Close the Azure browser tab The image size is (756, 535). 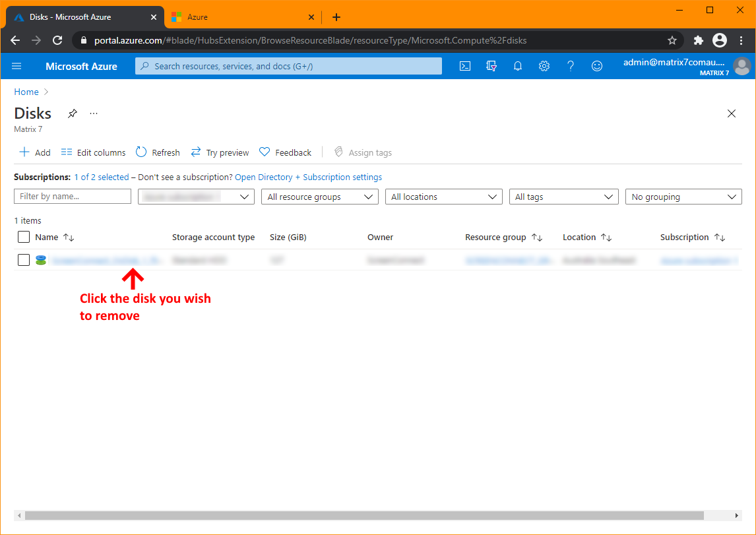[311, 17]
